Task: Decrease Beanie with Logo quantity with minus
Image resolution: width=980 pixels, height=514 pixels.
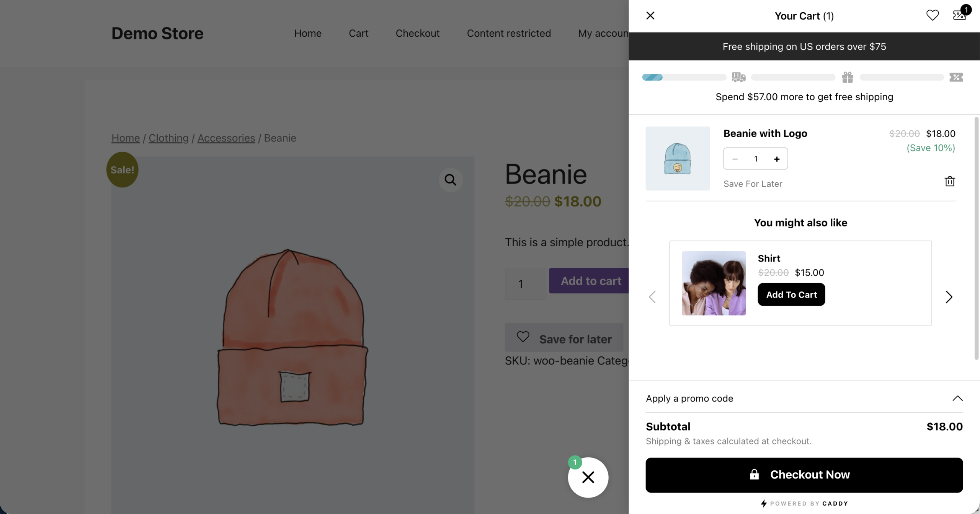Action: [735, 159]
